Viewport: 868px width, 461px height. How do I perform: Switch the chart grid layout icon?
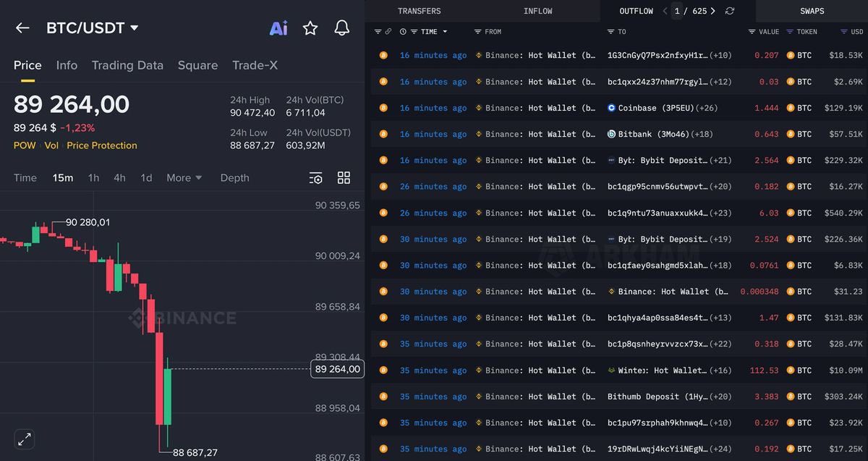tap(343, 177)
